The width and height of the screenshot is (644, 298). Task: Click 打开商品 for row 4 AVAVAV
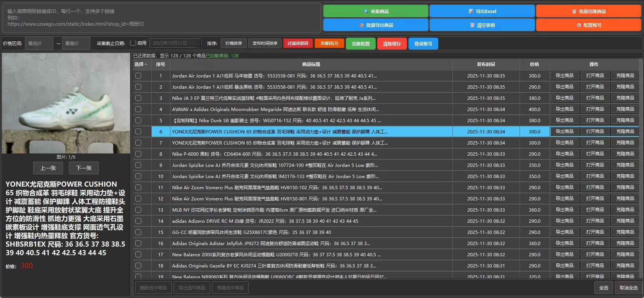(x=595, y=109)
